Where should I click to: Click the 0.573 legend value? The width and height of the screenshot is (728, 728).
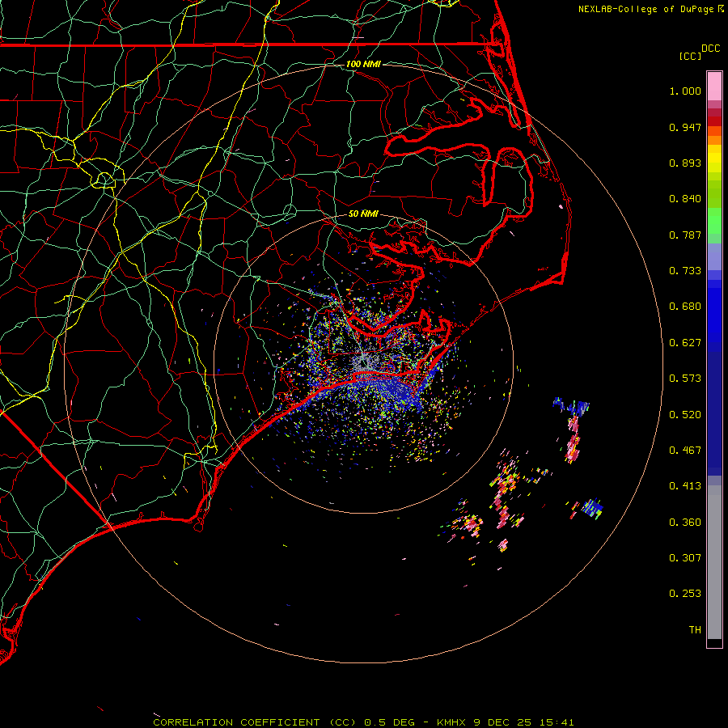[x=685, y=379]
